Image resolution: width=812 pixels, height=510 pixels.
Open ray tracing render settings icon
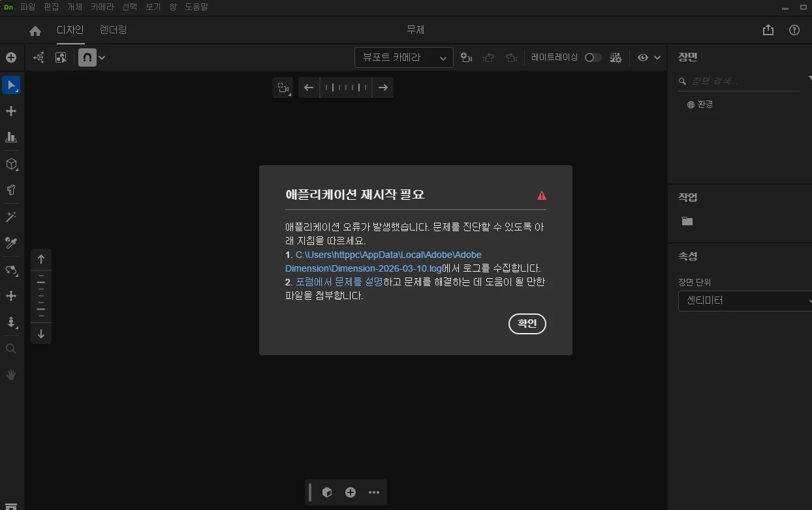(x=616, y=57)
